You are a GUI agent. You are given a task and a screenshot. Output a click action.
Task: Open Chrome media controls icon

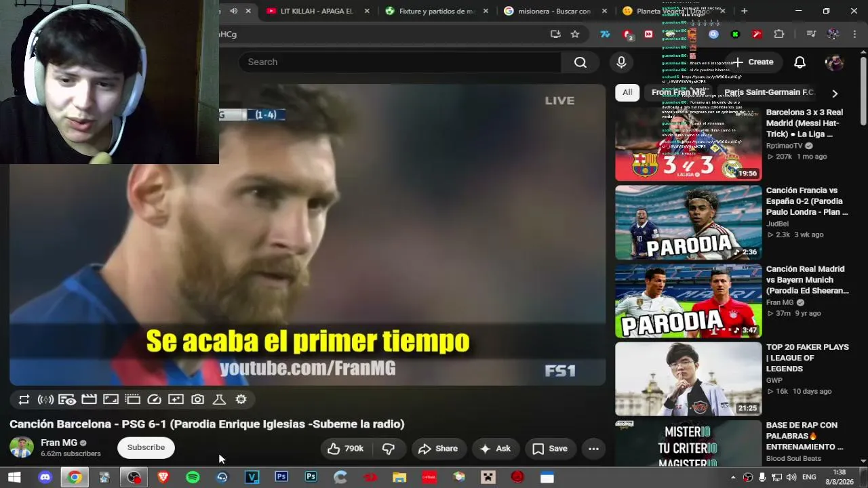811,34
